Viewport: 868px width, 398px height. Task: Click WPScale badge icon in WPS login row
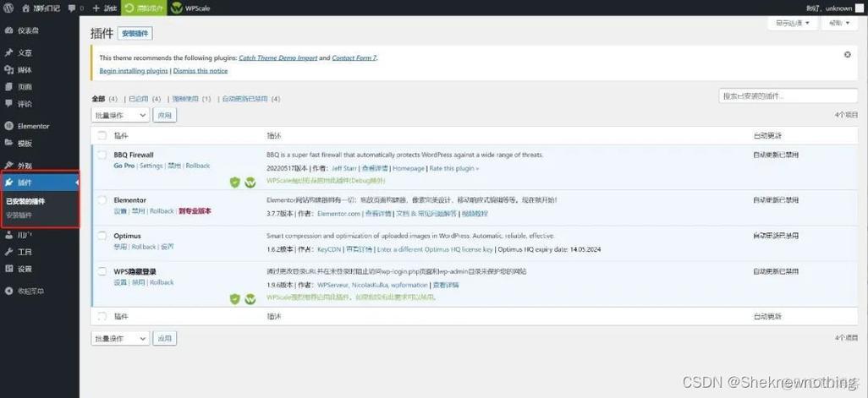tap(250, 299)
